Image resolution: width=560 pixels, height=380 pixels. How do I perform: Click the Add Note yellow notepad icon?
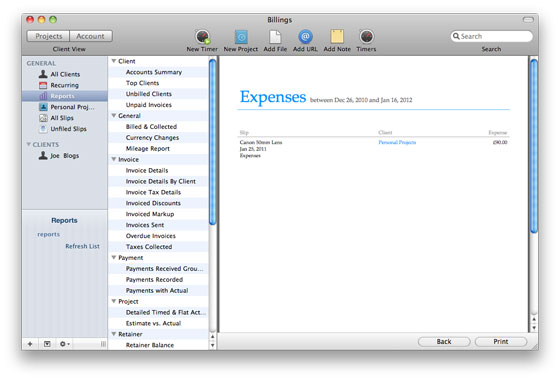(x=337, y=36)
